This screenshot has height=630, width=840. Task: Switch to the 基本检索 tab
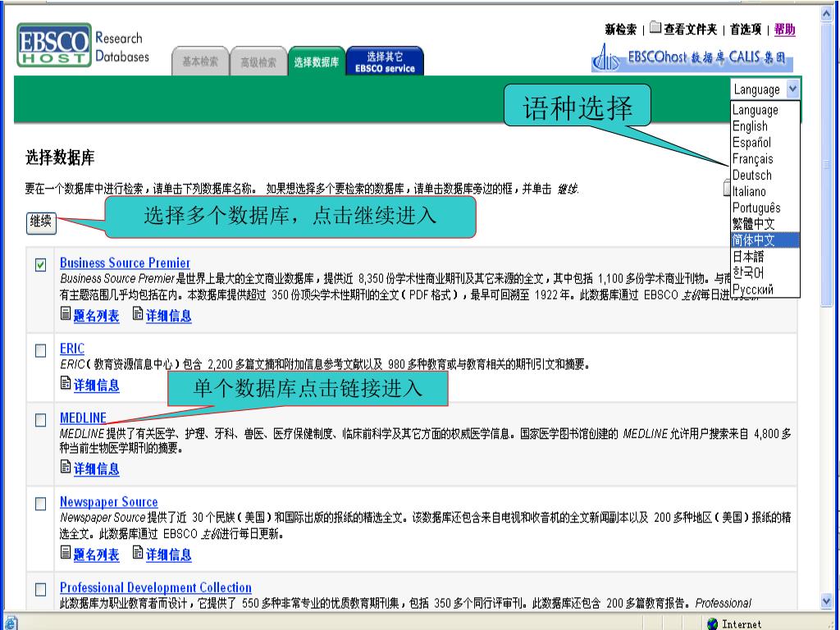(x=200, y=62)
